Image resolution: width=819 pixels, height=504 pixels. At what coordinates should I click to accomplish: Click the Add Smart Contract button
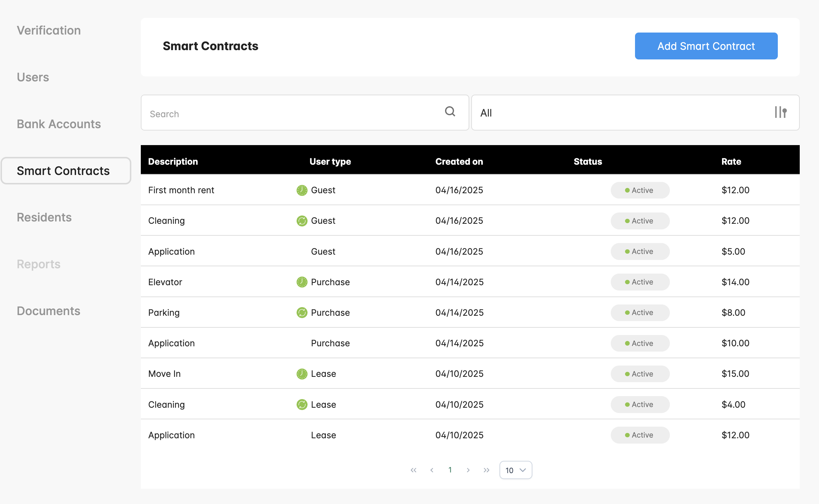[706, 46]
